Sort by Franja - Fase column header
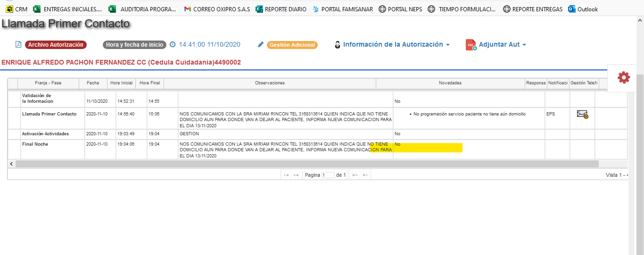Viewport: 644px width, 255px height. tap(48, 83)
